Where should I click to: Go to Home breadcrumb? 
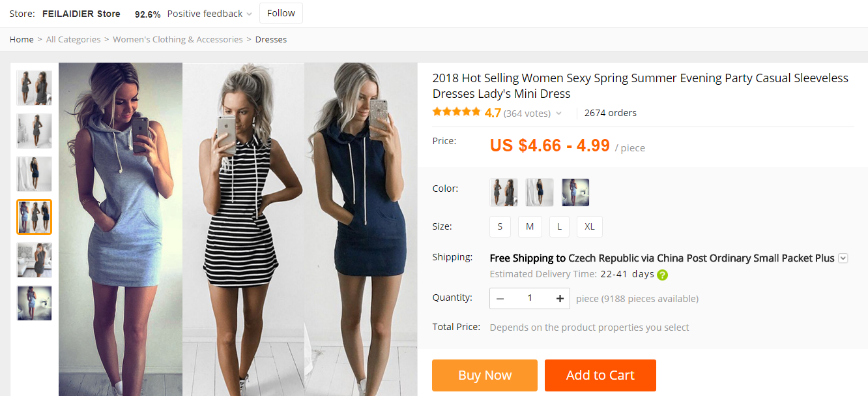(x=22, y=40)
